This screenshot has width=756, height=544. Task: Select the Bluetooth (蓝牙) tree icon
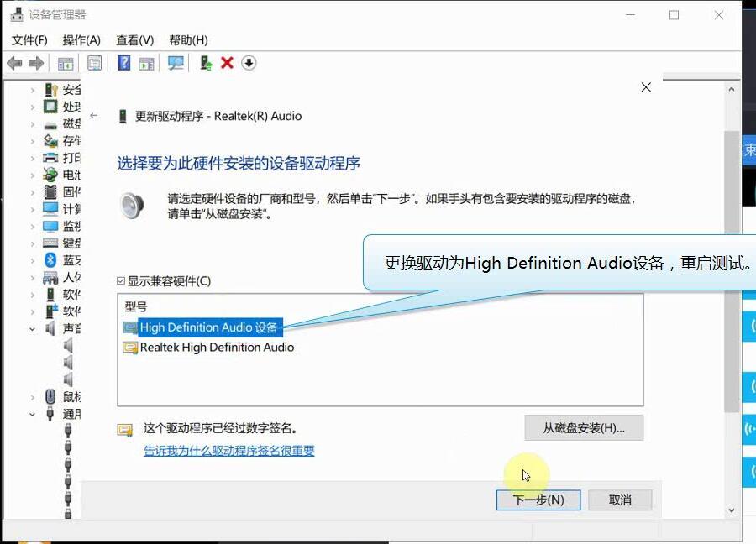(50, 260)
